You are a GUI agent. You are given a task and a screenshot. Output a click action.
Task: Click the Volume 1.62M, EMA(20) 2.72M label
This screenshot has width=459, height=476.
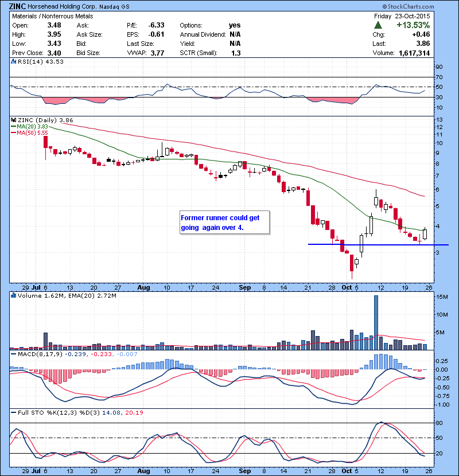pos(67,295)
